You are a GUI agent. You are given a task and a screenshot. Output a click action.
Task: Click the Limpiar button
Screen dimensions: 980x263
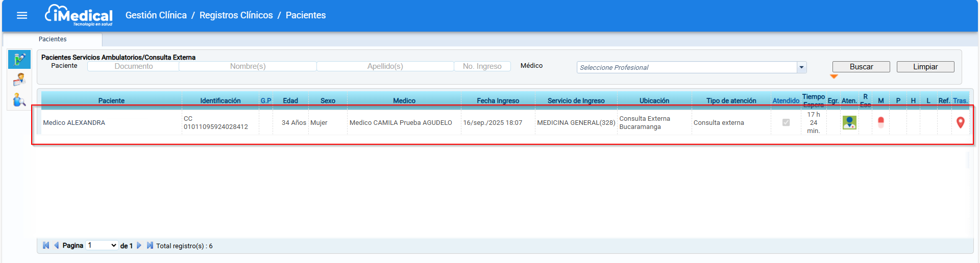pos(925,67)
